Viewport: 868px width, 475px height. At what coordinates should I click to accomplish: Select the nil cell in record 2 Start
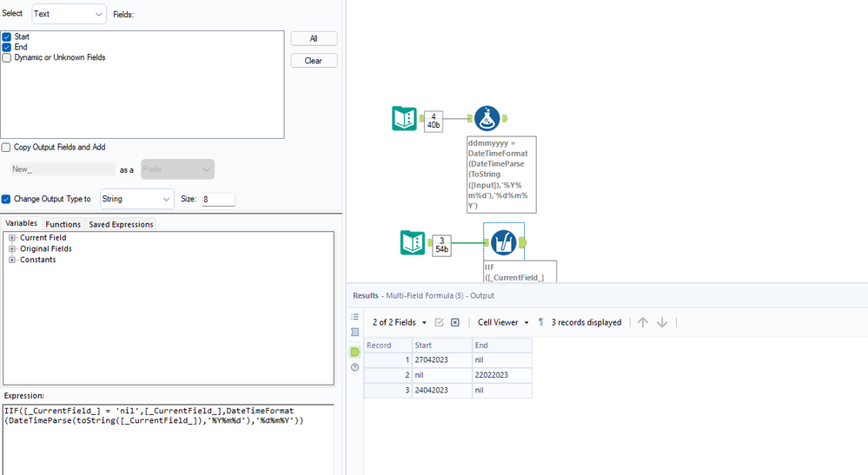pyautogui.click(x=442, y=375)
